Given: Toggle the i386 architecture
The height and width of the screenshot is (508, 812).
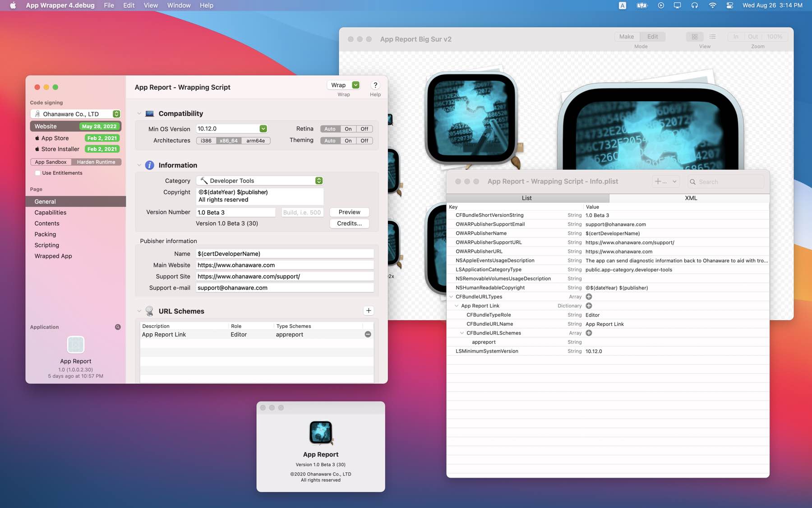Looking at the screenshot, I should (x=206, y=140).
